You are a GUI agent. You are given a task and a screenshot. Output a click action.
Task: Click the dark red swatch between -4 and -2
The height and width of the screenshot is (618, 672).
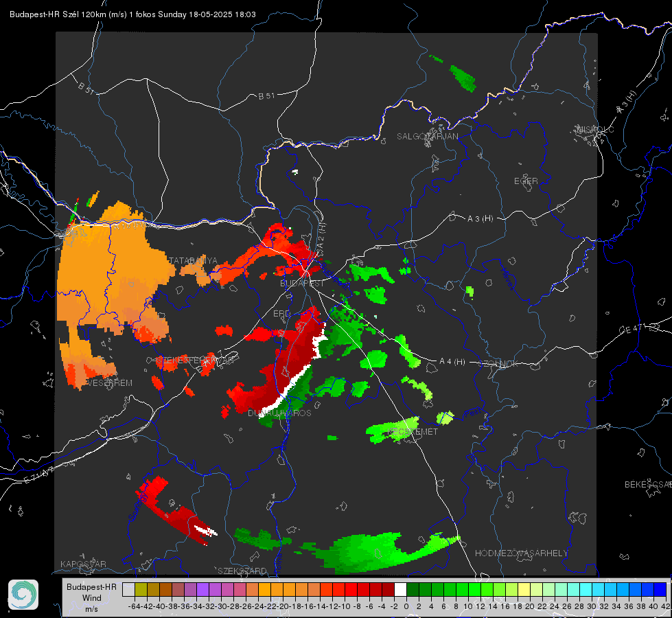pyautogui.click(x=388, y=589)
